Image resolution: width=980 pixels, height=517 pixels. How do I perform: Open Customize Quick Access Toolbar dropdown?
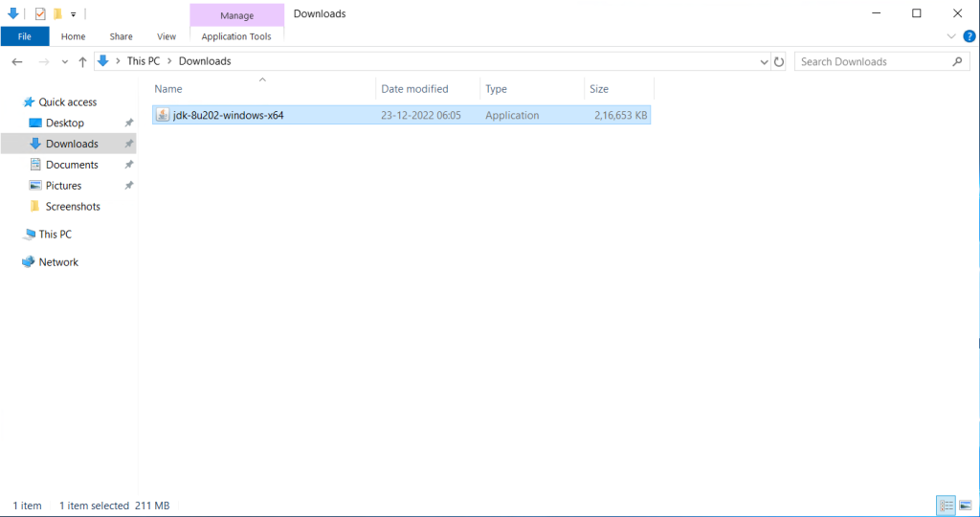[x=73, y=14]
